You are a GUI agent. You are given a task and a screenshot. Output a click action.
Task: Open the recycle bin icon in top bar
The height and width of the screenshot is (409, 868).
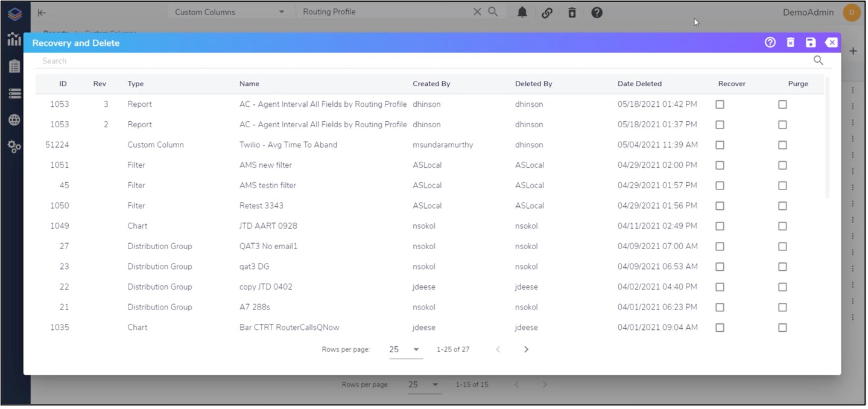point(572,13)
